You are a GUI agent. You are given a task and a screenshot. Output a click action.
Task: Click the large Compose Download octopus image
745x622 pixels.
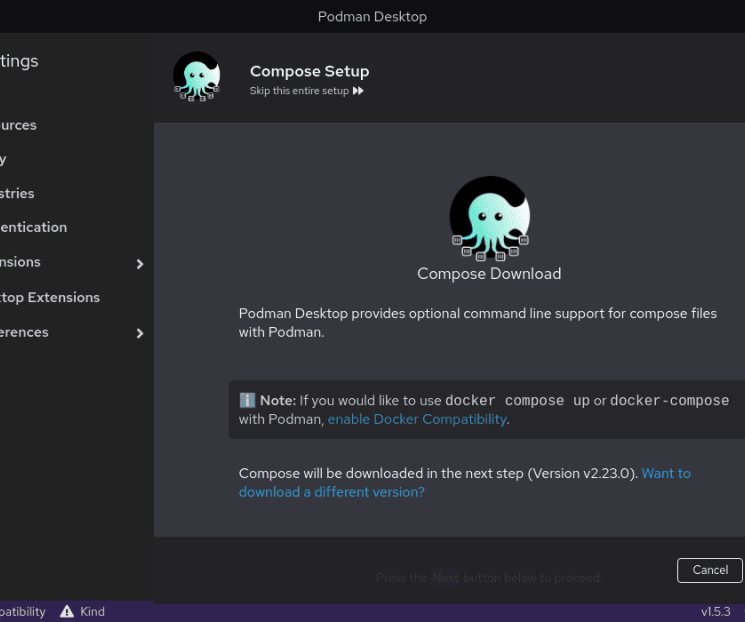(x=489, y=219)
